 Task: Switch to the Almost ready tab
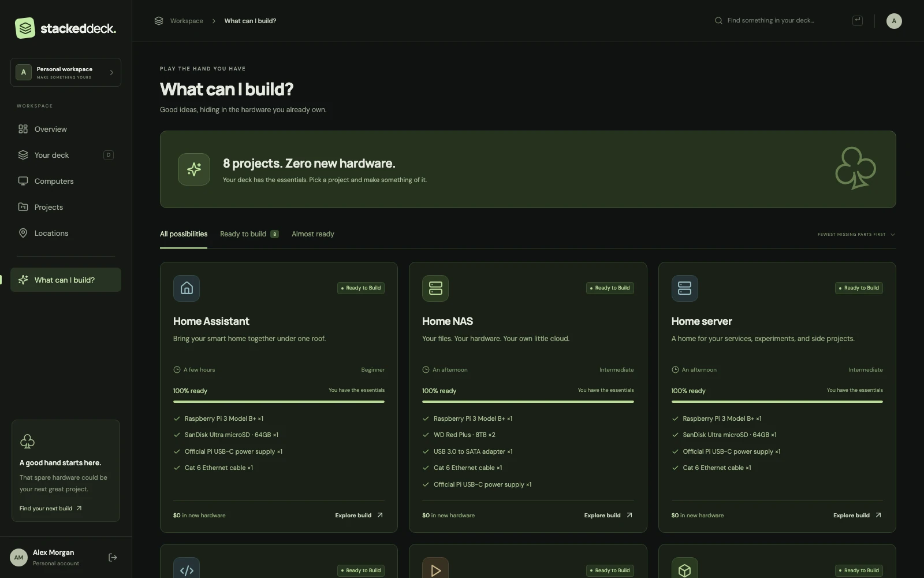point(313,234)
